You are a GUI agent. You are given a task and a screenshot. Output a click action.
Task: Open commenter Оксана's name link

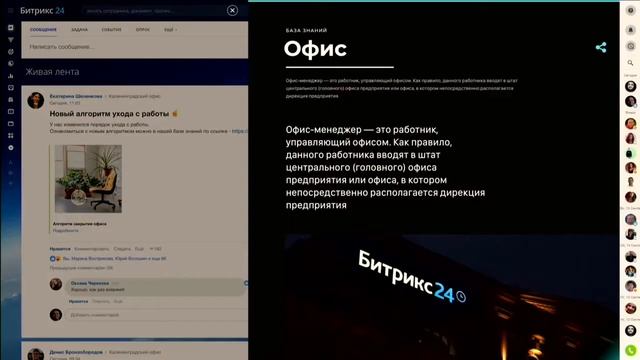tap(90, 283)
